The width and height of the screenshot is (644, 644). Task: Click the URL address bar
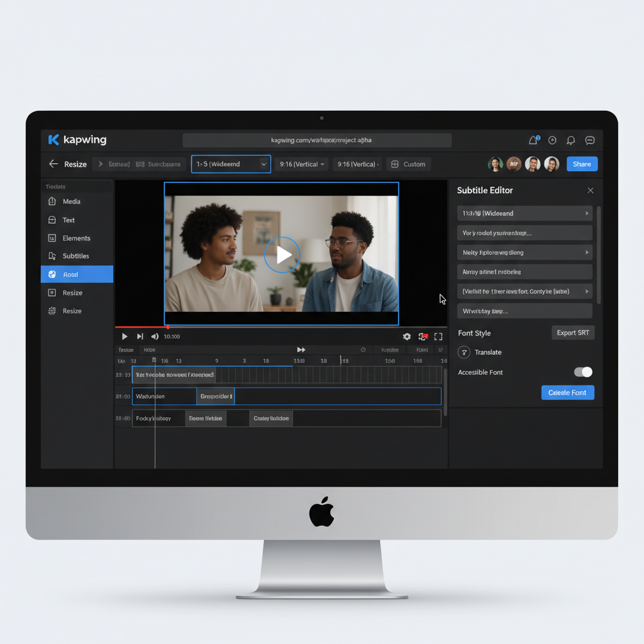point(317,140)
